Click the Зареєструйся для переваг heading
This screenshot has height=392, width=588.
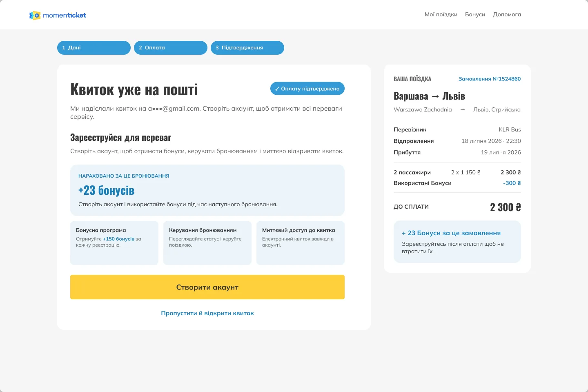pyautogui.click(x=120, y=138)
